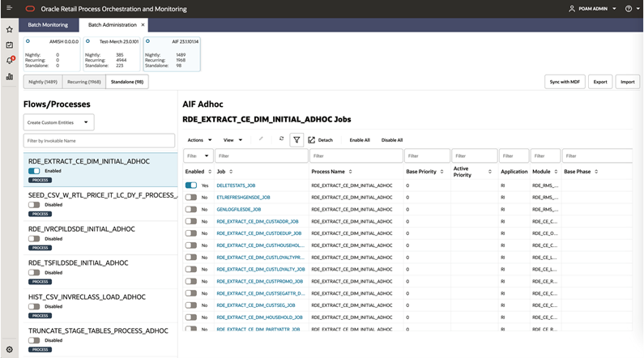This screenshot has height=358, width=644.
Task: Focus the Filter by Invokable Name field
Action: click(x=99, y=141)
